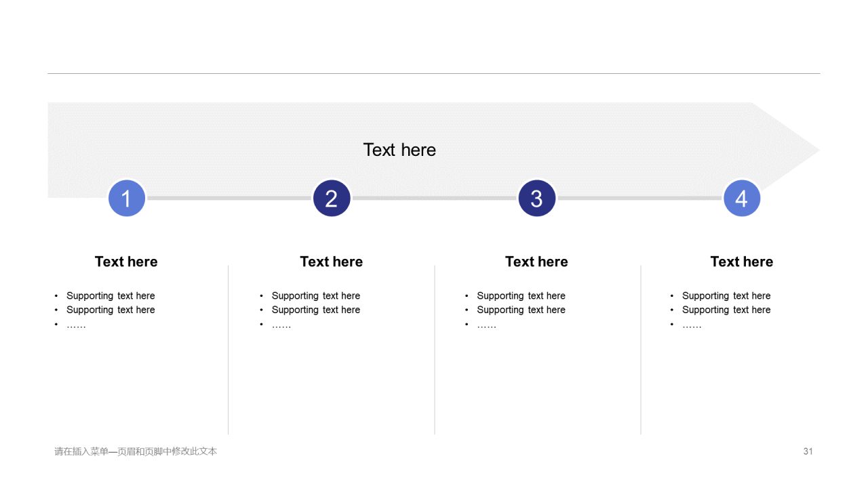Select second "Supporting text here" bullet in column four
This screenshot has height=488, width=868.
[x=726, y=310]
